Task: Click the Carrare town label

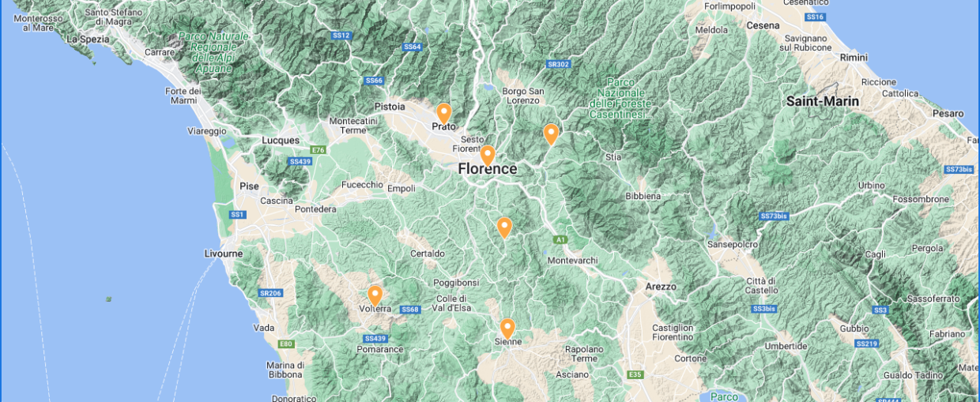Action: pyautogui.click(x=159, y=52)
